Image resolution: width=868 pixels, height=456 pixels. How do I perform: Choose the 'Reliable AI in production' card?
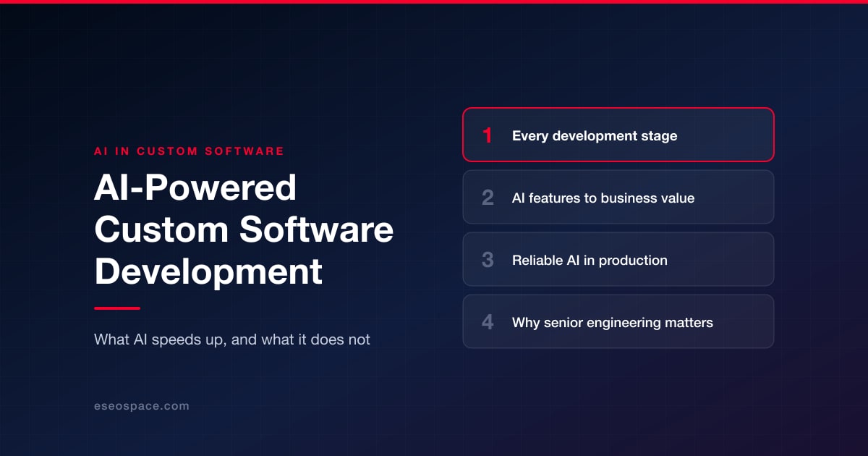618,259
